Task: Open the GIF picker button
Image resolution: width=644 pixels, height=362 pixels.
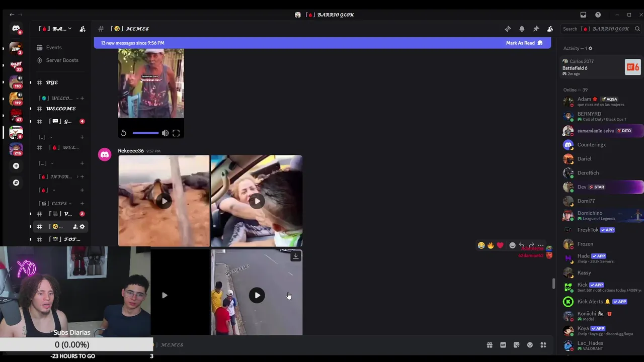Action: point(503,345)
